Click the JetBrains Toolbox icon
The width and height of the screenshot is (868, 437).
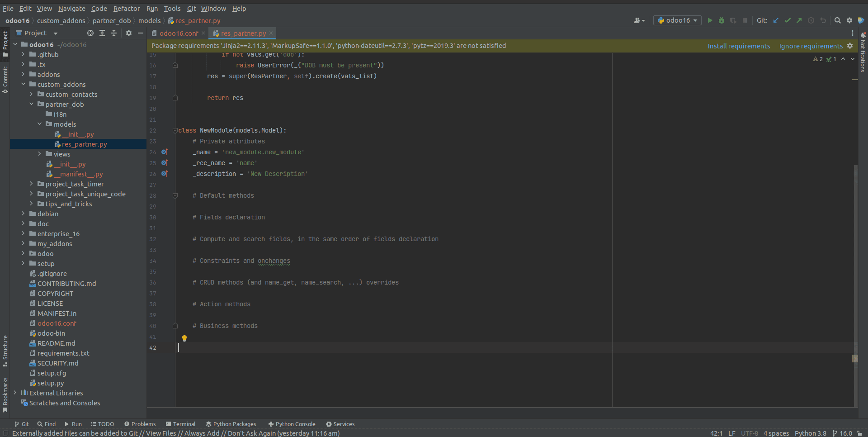[x=861, y=20]
